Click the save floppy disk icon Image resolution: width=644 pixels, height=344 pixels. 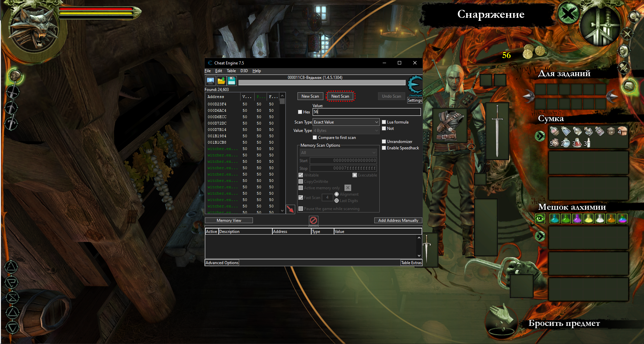coord(232,81)
